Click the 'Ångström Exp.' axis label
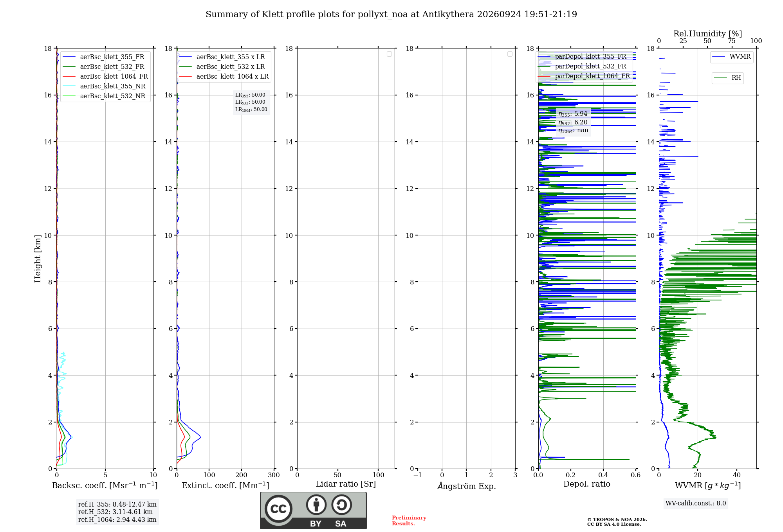783x532 pixels. point(467,486)
